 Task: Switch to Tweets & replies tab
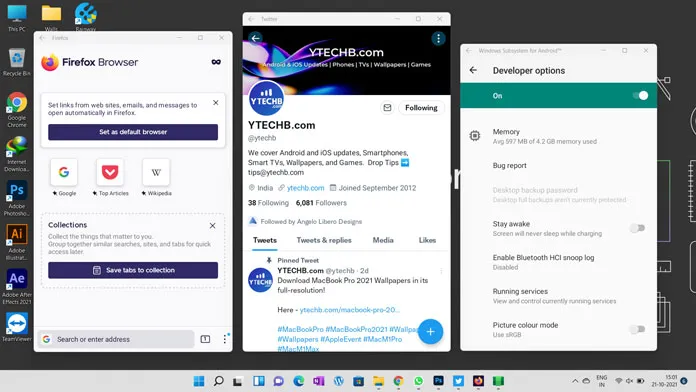324,240
